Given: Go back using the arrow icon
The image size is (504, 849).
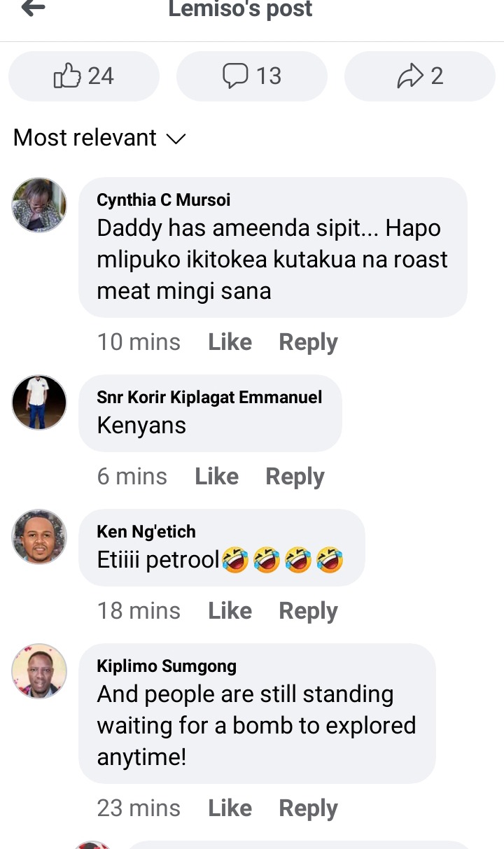Looking at the screenshot, I should coord(34,8).
